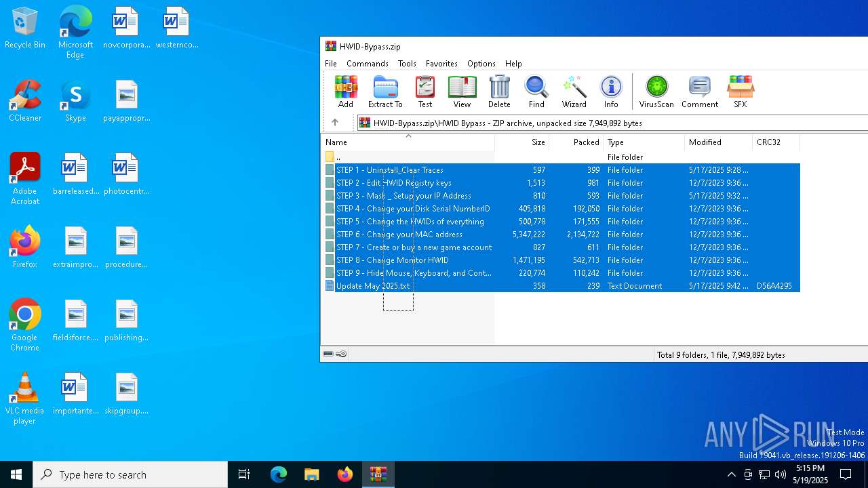The height and width of the screenshot is (488, 868).
Task: Open the Windows Start menu
Action: pyautogui.click(x=16, y=474)
